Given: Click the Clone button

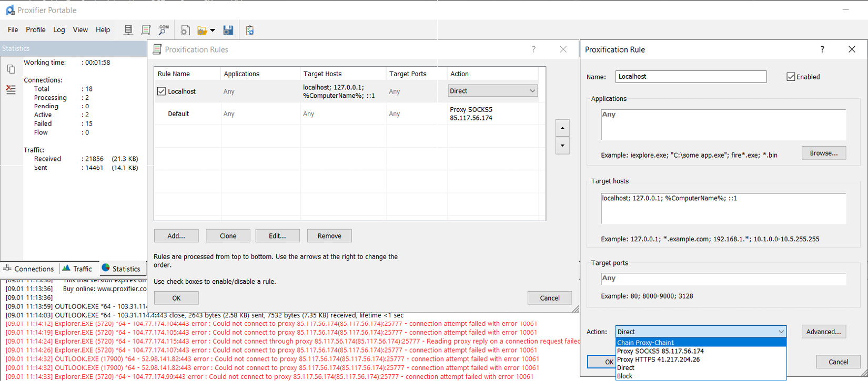Looking at the screenshot, I should pos(228,236).
